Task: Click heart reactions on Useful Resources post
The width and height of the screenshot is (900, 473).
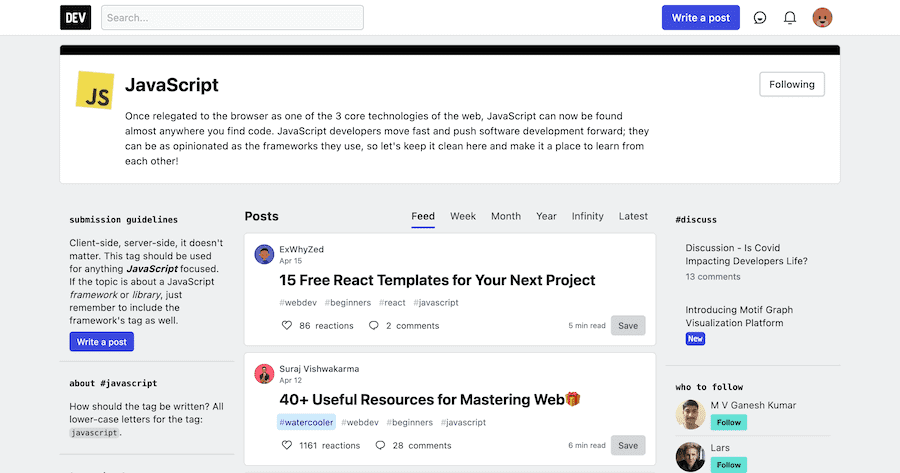Action: point(287,446)
